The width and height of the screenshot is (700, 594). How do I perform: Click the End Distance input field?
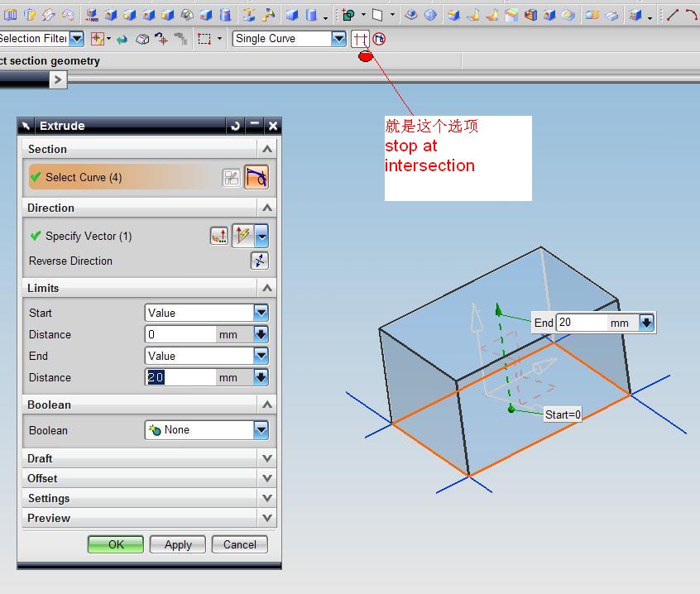(x=180, y=377)
